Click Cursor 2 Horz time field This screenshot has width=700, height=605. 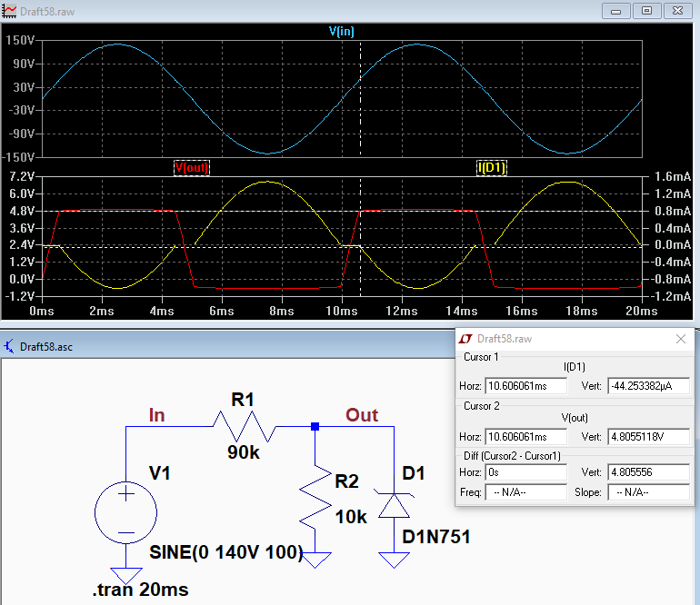click(525, 437)
